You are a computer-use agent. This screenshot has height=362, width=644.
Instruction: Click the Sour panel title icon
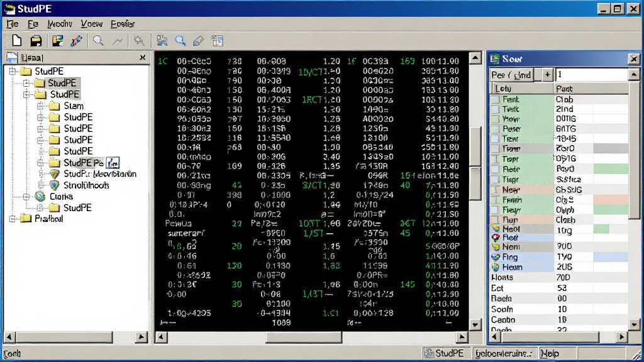pos(495,59)
